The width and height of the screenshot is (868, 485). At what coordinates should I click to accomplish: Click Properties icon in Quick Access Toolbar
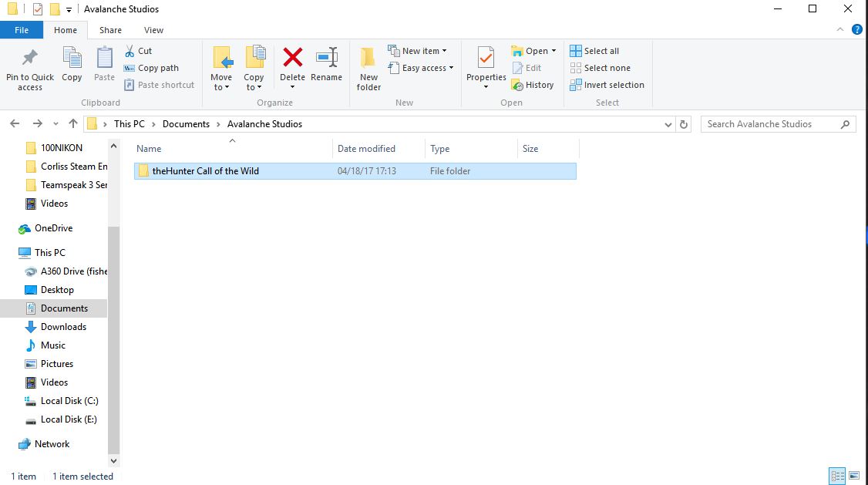38,8
